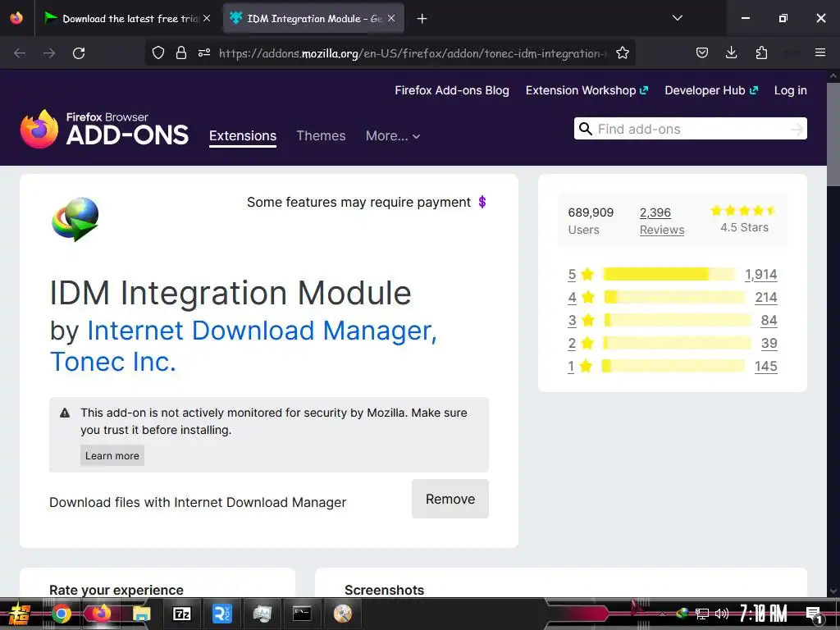Open the Firefox hamburger menu

[820, 52]
